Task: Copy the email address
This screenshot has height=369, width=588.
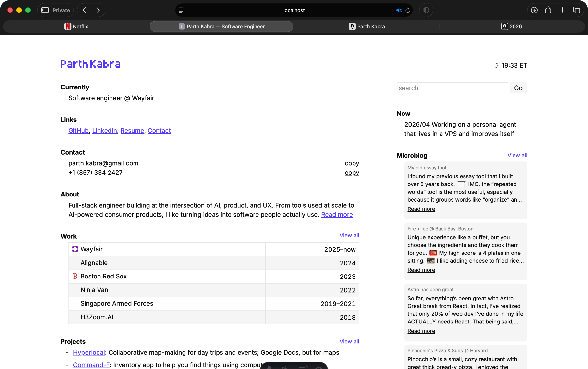Action: pyautogui.click(x=352, y=163)
